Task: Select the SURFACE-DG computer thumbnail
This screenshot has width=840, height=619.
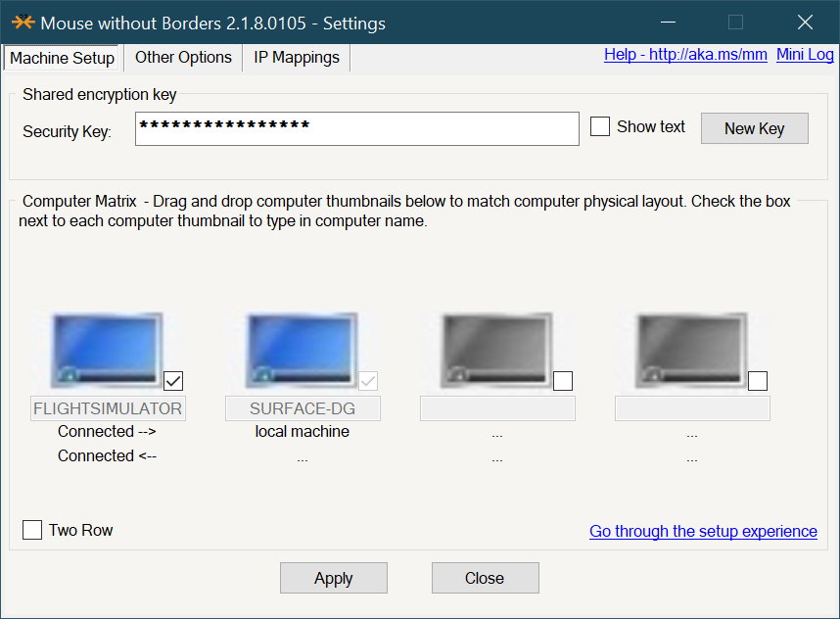Action: point(303,351)
